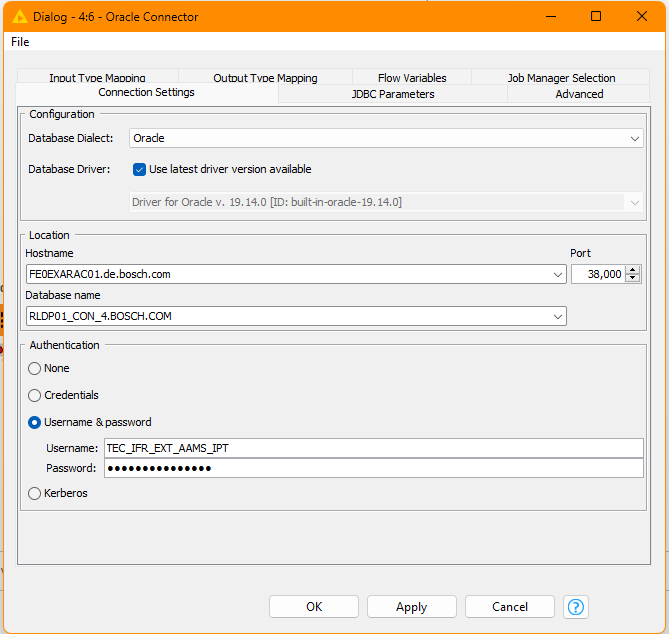Select the None authentication option
The height and width of the screenshot is (634, 669).
pos(35,368)
